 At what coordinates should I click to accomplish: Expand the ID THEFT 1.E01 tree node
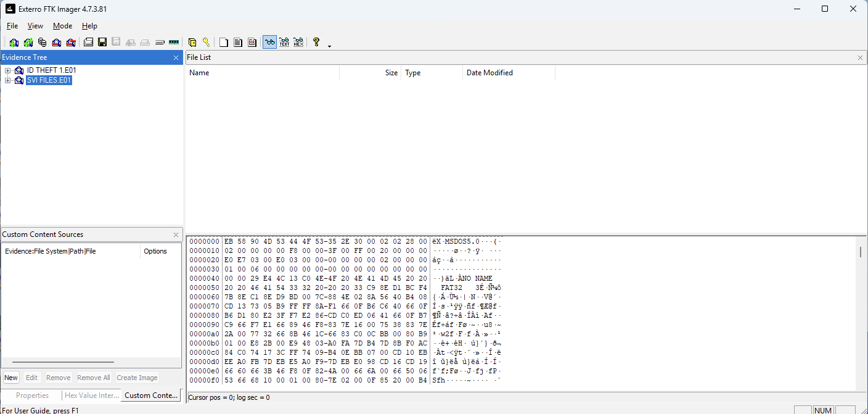(8, 71)
